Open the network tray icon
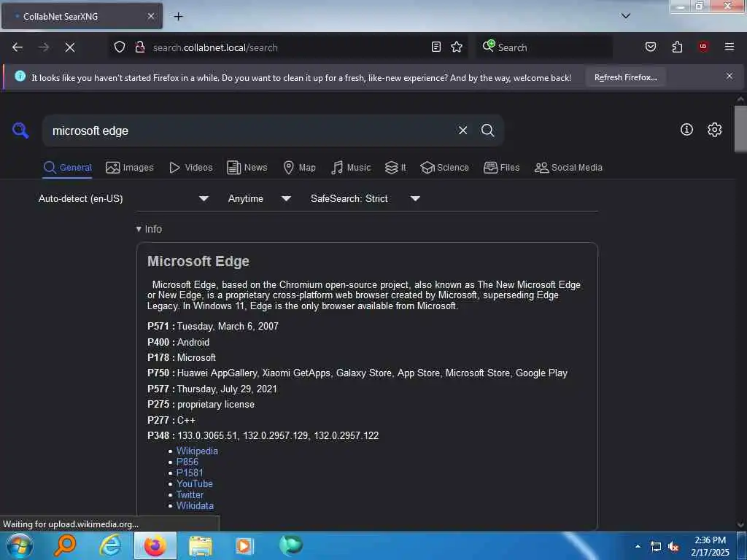Screen dimensions: 747x560 click(656, 547)
